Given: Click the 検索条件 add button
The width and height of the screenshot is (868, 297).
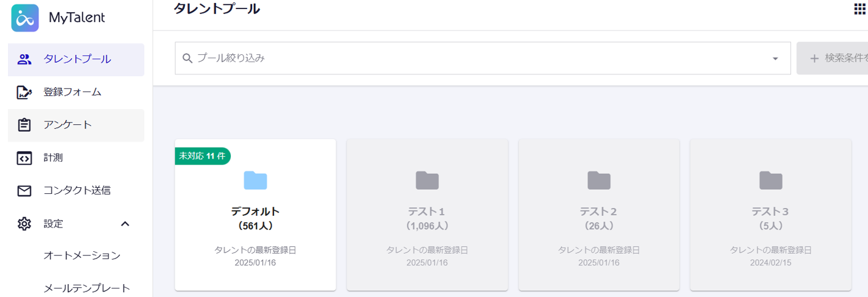Looking at the screenshot, I should pos(834,59).
